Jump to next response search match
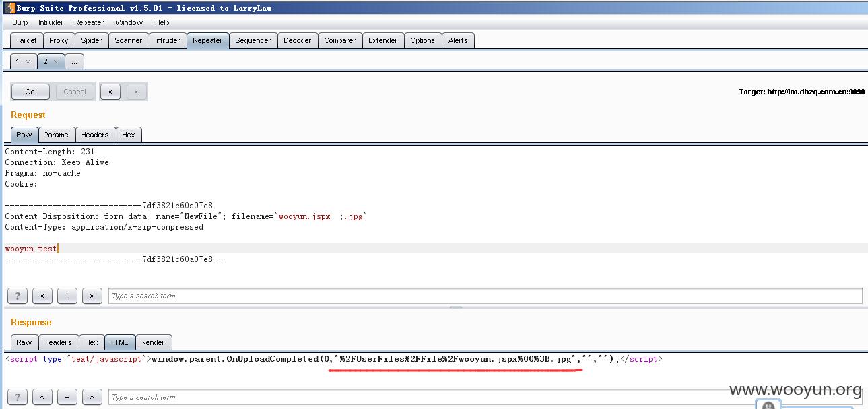 pos(92,397)
